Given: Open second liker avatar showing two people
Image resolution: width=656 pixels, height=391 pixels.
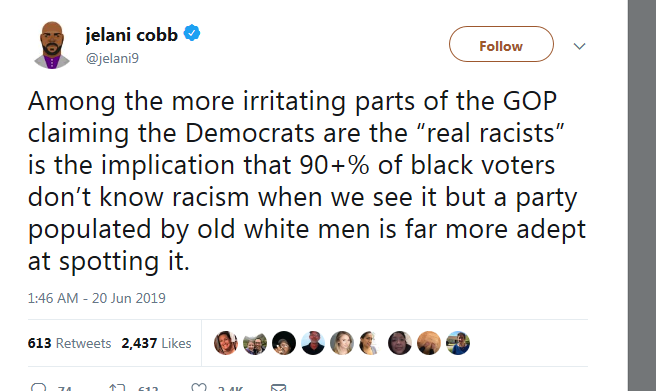Looking at the screenshot, I should 255,343.
